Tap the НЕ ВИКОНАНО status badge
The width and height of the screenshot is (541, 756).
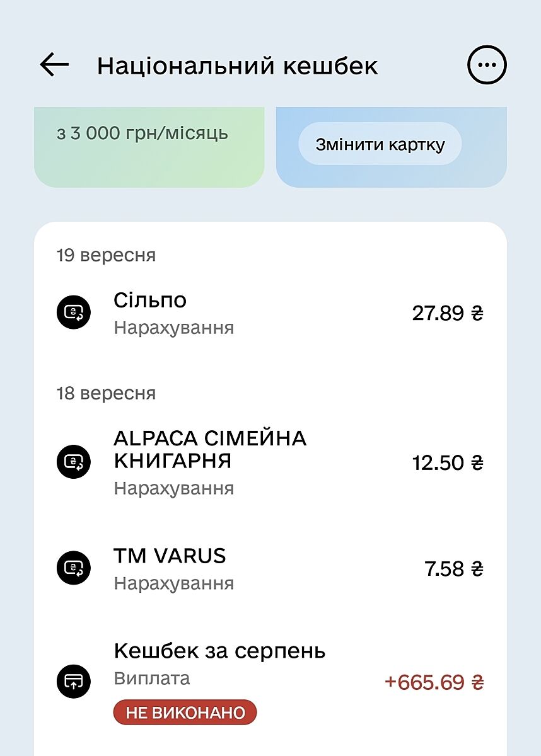pyautogui.click(x=185, y=713)
